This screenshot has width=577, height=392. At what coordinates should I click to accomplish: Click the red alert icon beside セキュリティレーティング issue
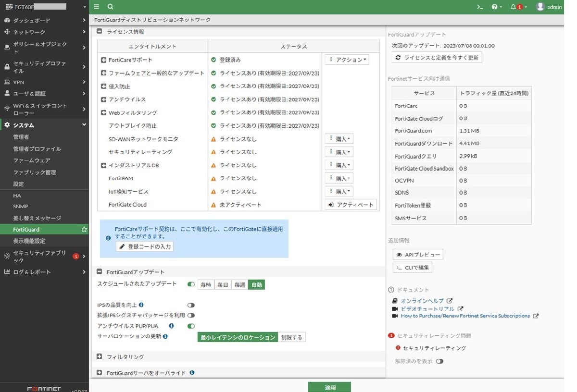pyautogui.click(x=398, y=348)
